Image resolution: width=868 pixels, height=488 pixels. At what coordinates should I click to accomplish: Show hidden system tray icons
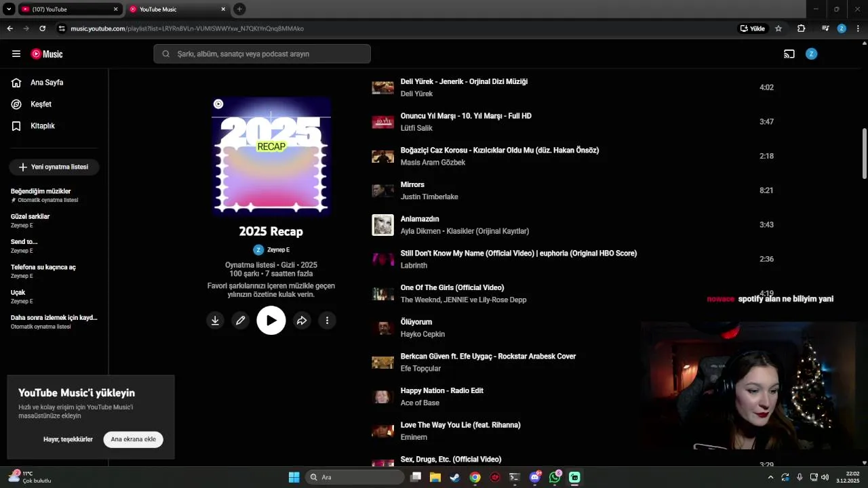tap(770, 477)
